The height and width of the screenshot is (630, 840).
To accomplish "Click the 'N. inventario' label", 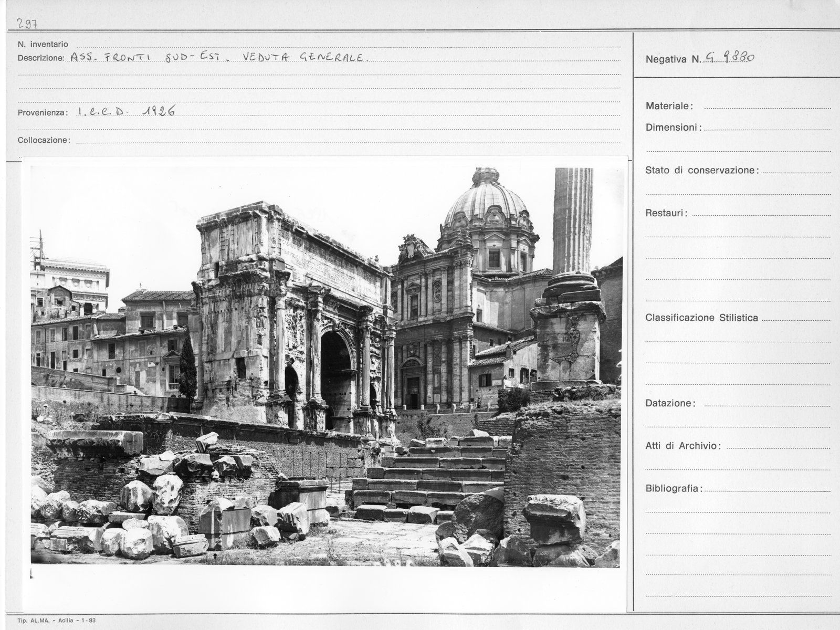I will pos(43,45).
